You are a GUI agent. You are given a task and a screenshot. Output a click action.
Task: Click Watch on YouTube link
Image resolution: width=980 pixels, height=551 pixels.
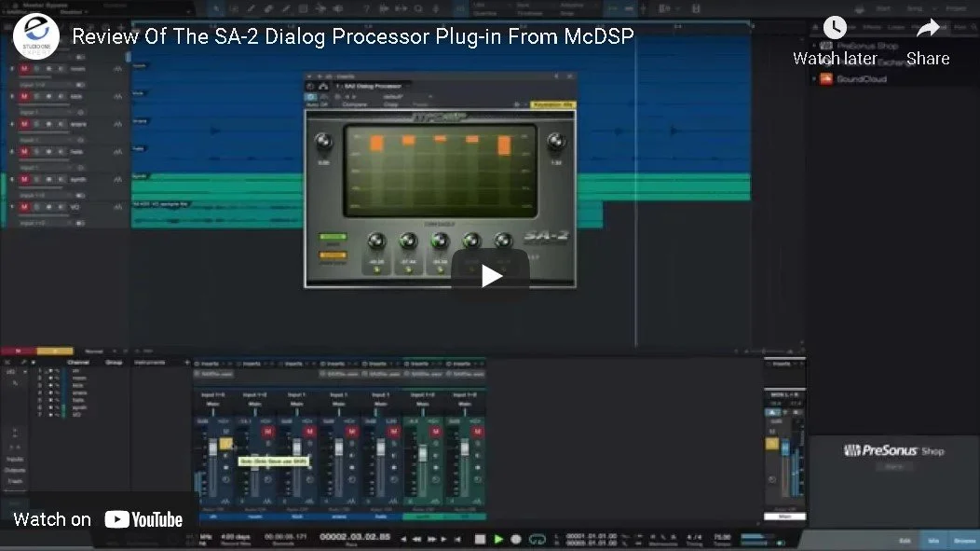98,519
